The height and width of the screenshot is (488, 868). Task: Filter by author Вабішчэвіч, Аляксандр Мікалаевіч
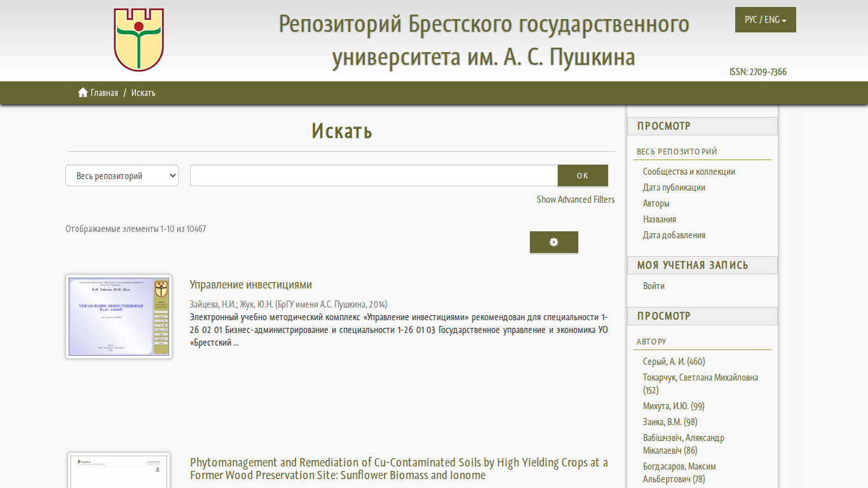pyautogui.click(x=684, y=444)
